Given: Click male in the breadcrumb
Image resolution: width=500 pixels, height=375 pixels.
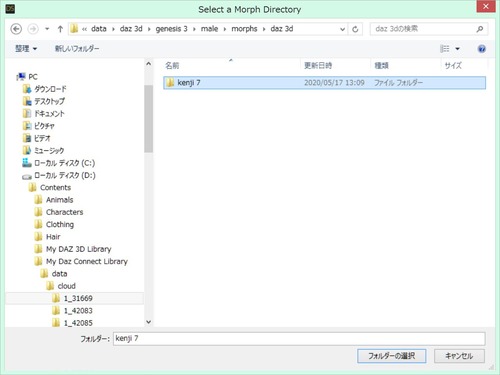Looking at the screenshot, I should 209,29.
